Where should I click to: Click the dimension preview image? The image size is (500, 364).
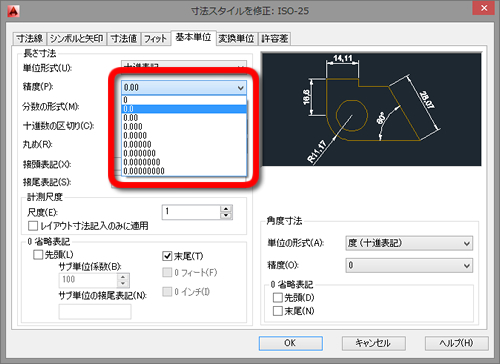click(372, 109)
